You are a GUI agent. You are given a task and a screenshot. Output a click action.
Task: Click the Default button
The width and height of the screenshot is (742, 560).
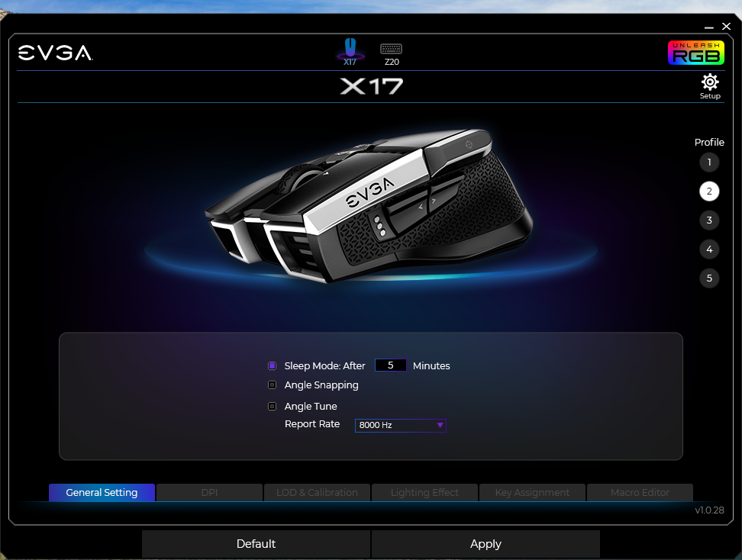(x=256, y=544)
